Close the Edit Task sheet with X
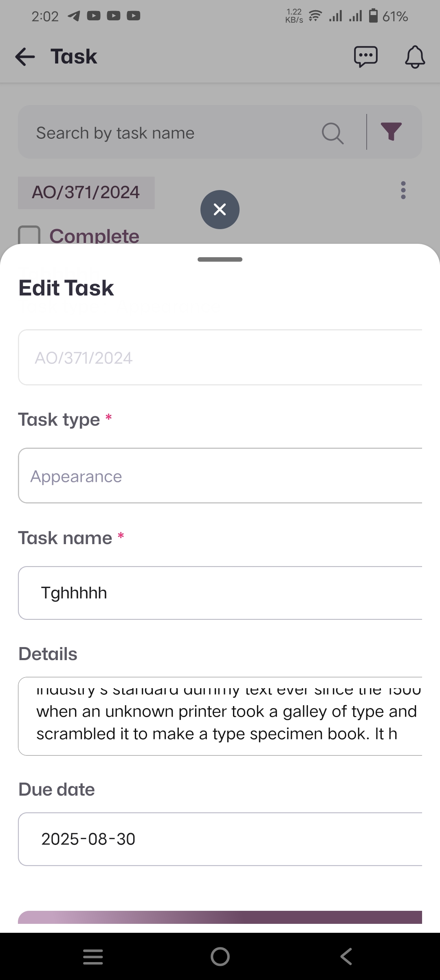The width and height of the screenshot is (440, 980). [x=220, y=210]
